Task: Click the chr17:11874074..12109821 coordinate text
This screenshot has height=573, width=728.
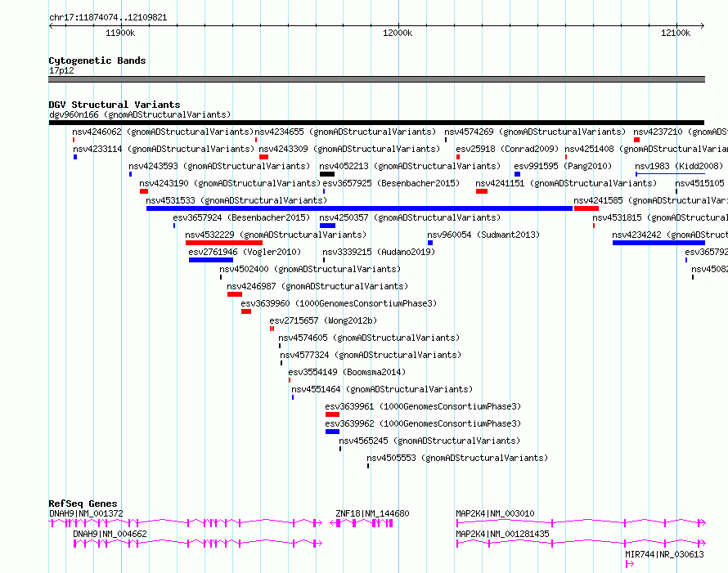Action: pyautogui.click(x=108, y=17)
